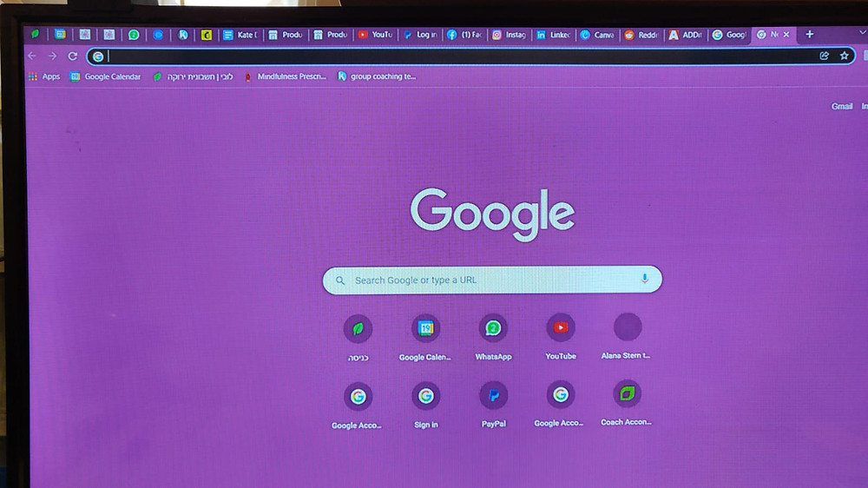Start voice search with microphone icon
Screen dimensions: 868x488
644,279
